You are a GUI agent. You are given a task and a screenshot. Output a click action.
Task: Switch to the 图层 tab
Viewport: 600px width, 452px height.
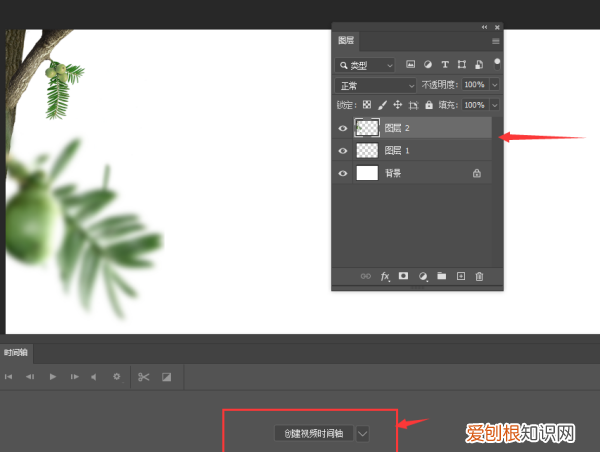pyautogui.click(x=346, y=41)
